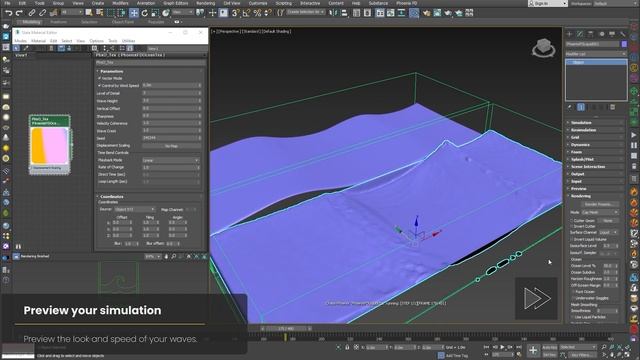Click the time slider handle
This screenshot has width=640, height=360.
[286, 328]
